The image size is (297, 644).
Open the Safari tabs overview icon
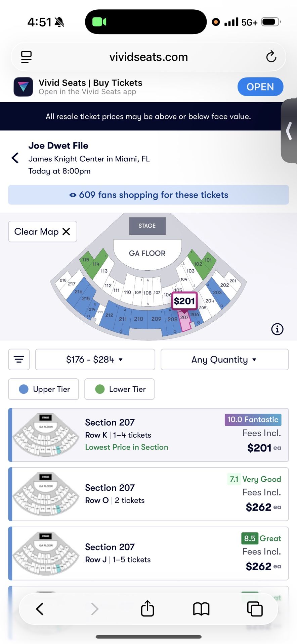point(255,608)
